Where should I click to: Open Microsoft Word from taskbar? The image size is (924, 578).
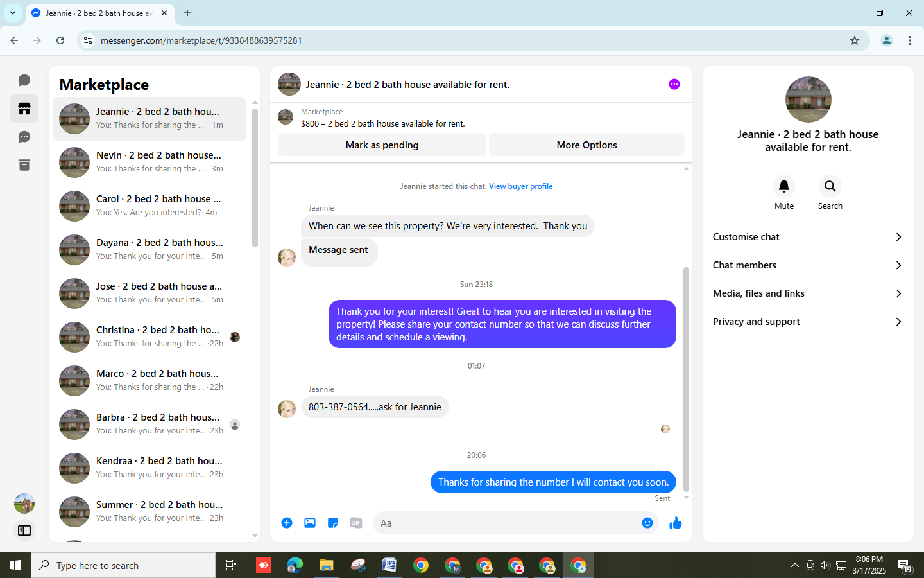389,565
